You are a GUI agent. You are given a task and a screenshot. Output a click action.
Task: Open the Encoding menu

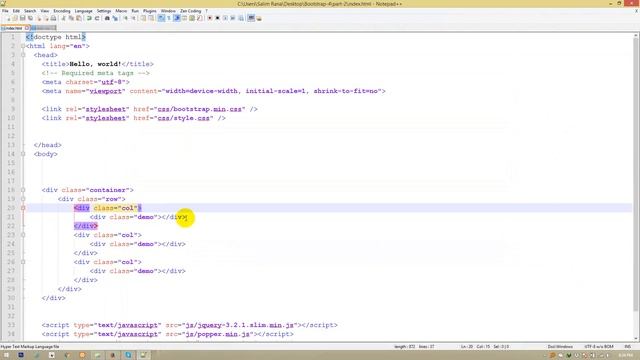(x=62, y=11)
